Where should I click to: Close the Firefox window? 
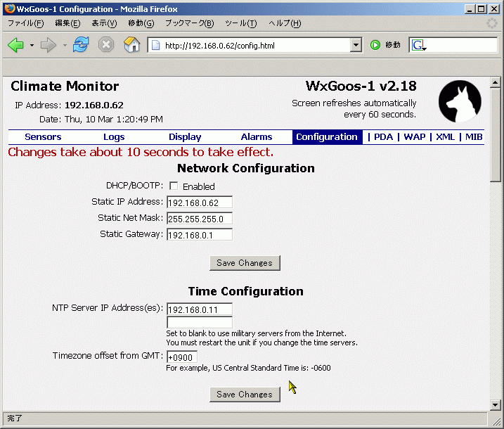[x=494, y=9]
